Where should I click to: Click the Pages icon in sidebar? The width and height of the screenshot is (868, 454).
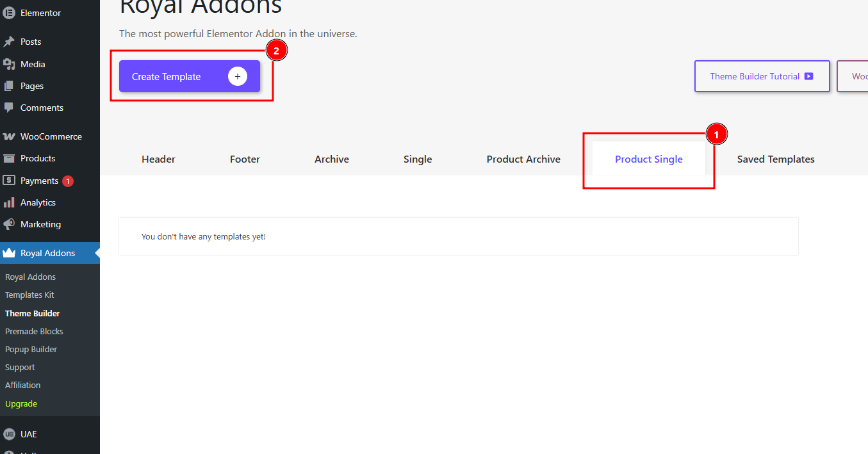point(9,86)
